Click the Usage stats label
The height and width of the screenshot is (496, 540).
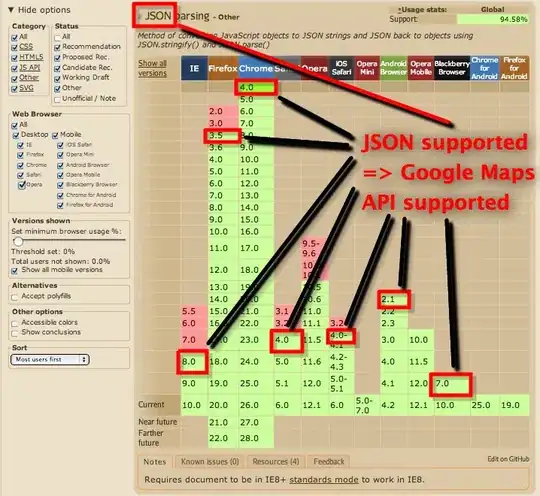[422, 10]
